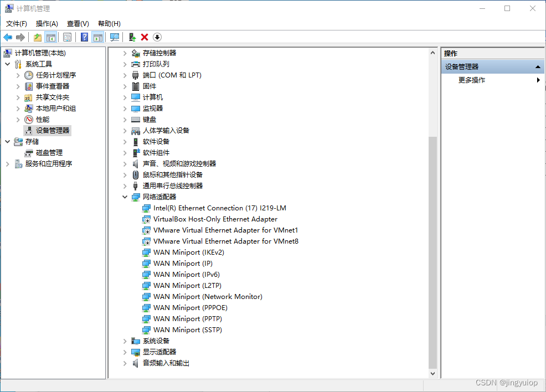Click the Event Viewer icon in the tree
Screen dimensions: 546x392
click(x=29, y=86)
